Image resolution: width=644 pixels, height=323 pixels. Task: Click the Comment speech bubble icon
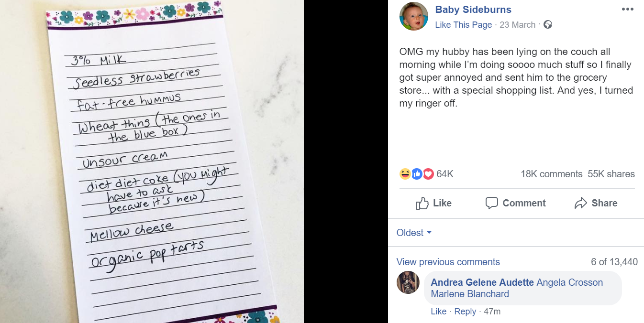click(491, 203)
